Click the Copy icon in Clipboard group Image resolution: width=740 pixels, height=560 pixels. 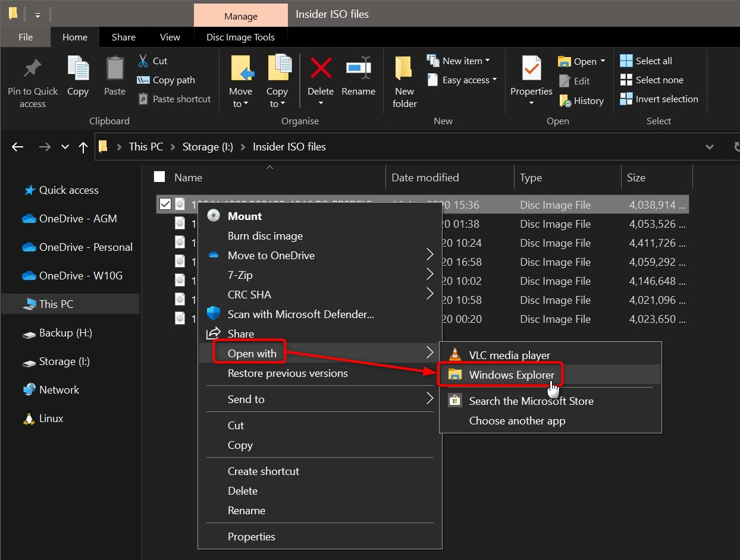click(x=78, y=69)
